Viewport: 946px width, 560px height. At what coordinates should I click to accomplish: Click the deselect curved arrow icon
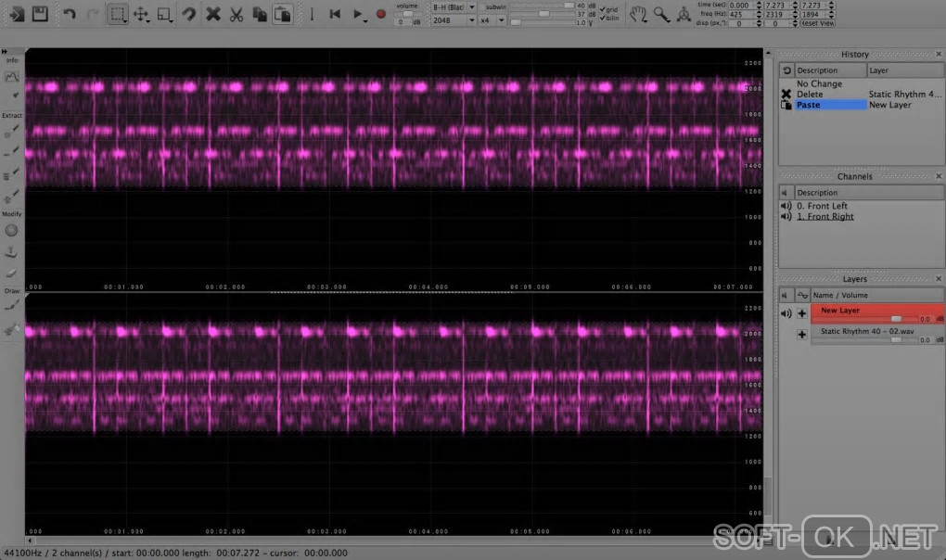pos(189,14)
